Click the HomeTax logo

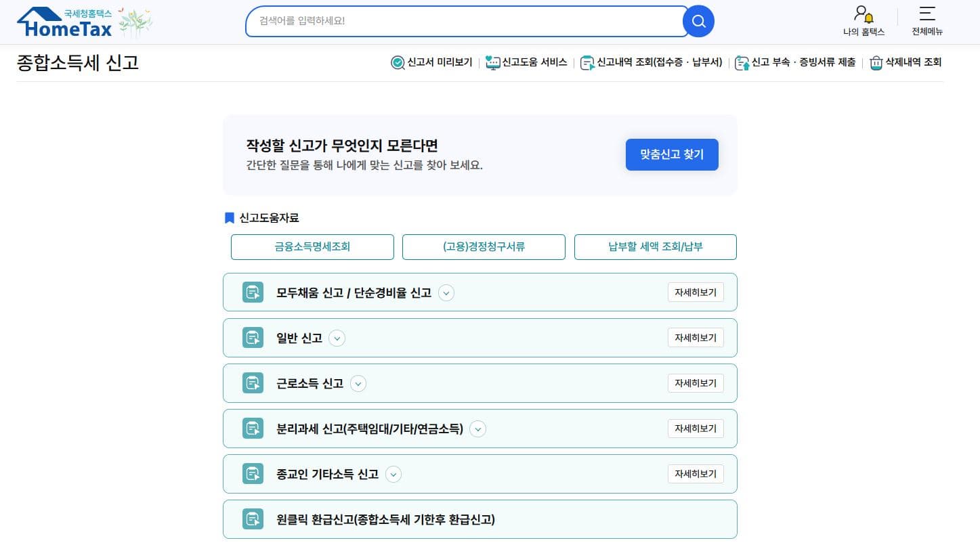point(64,22)
